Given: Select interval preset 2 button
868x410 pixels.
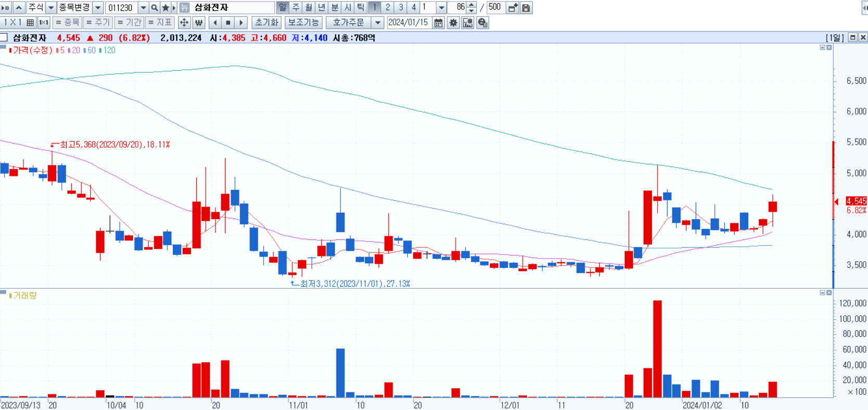Looking at the screenshot, I should 387,8.
